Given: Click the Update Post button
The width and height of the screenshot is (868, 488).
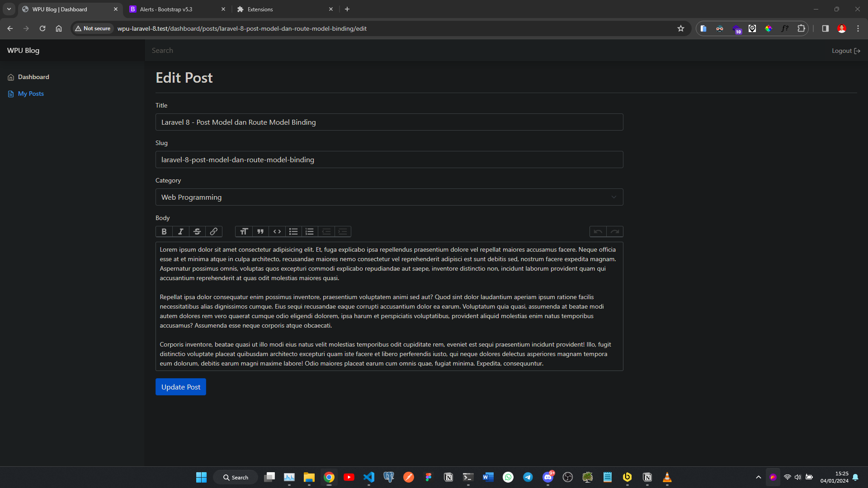Looking at the screenshot, I should [180, 387].
